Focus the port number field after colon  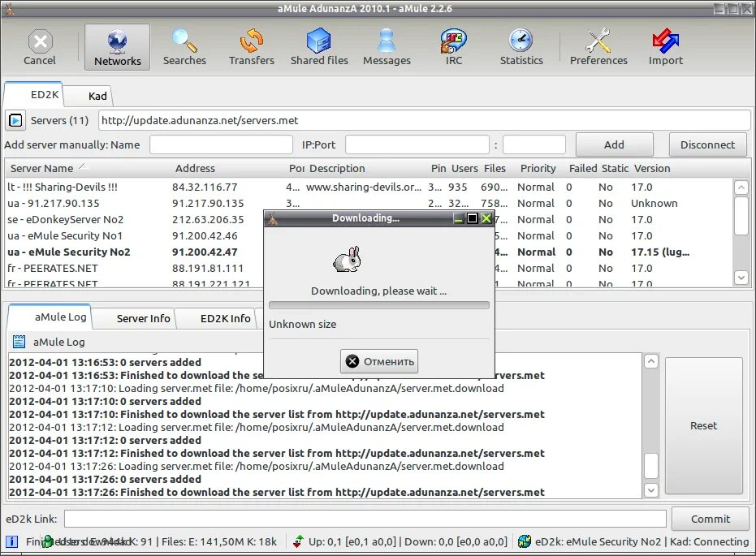coord(534,144)
